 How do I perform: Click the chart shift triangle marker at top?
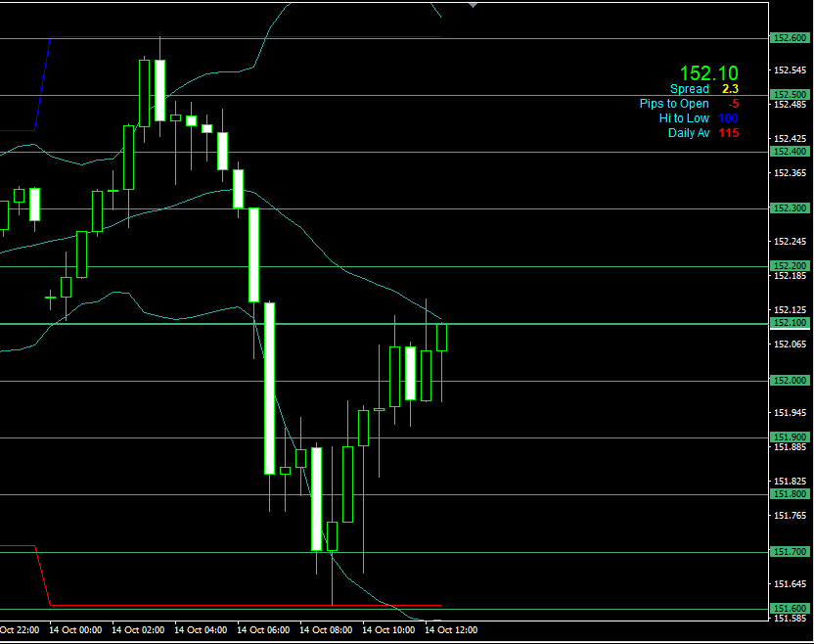(474, 5)
